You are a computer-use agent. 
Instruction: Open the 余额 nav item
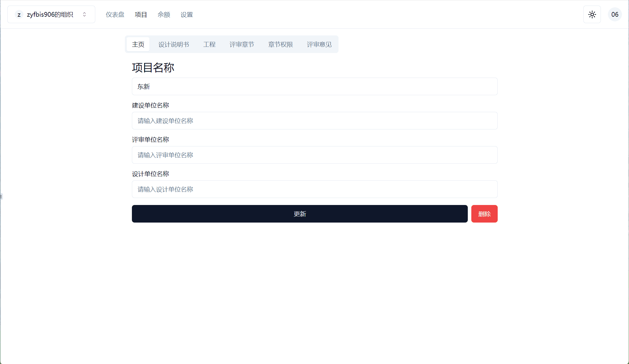click(x=164, y=15)
